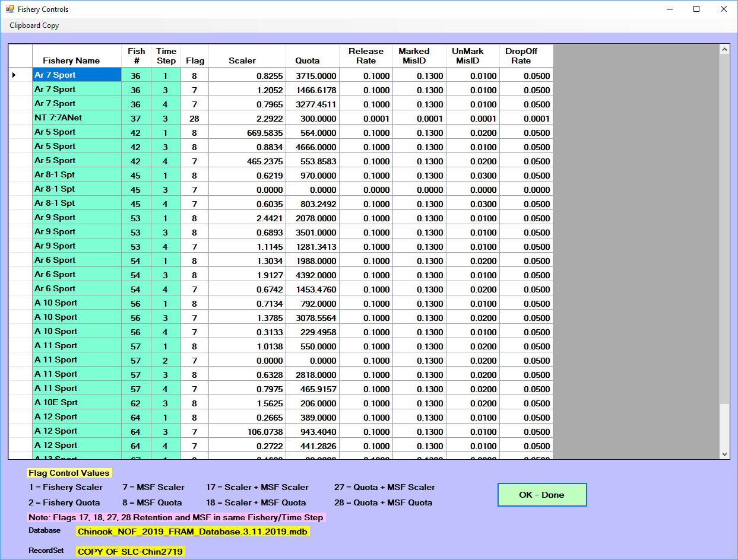Click the '28 = Quota + MSF Quota' legend
Viewport: 738px width, 560px height.
[384, 502]
